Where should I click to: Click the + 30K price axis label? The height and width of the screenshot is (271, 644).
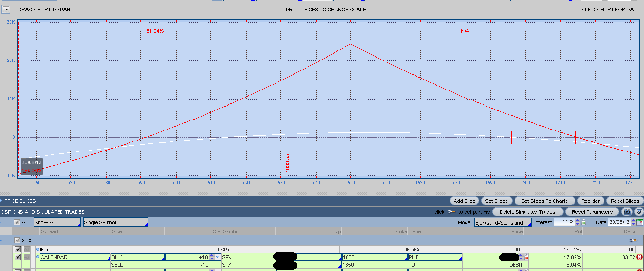(x=8, y=22)
